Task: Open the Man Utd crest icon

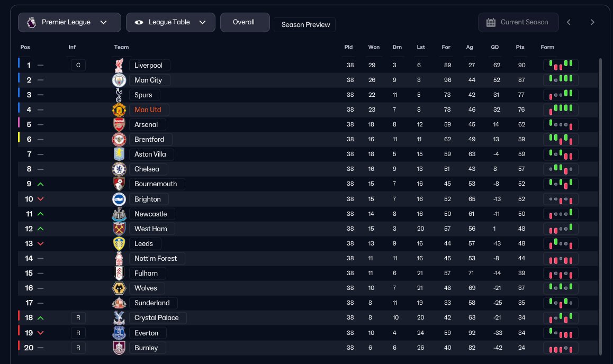Action: pyautogui.click(x=119, y=110)
